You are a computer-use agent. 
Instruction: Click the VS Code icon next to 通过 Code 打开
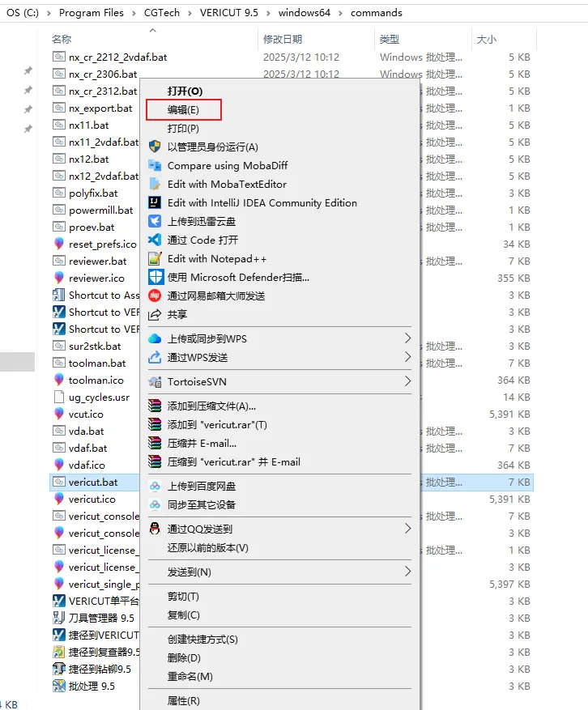tap(155, 240)
